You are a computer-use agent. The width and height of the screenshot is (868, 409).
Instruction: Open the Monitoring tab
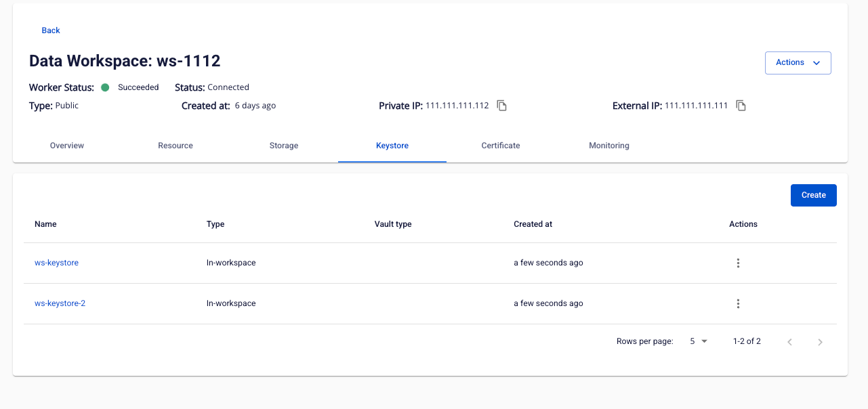(608, 146)
